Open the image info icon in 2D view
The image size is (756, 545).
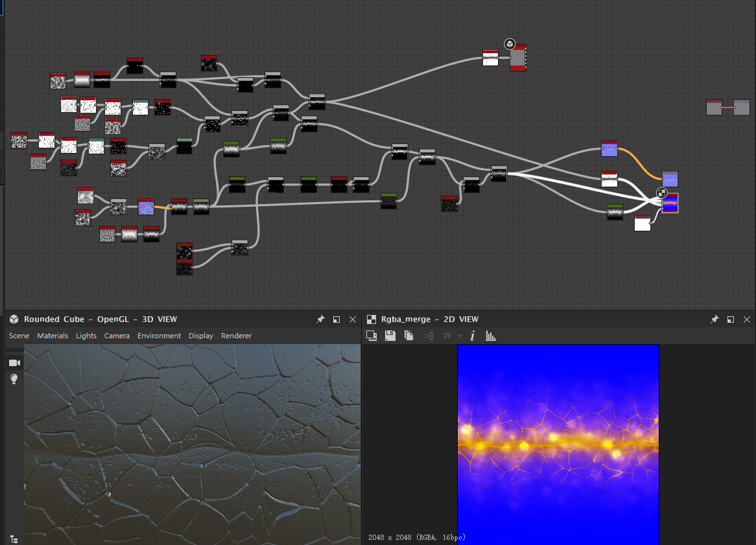pos(473,336)
